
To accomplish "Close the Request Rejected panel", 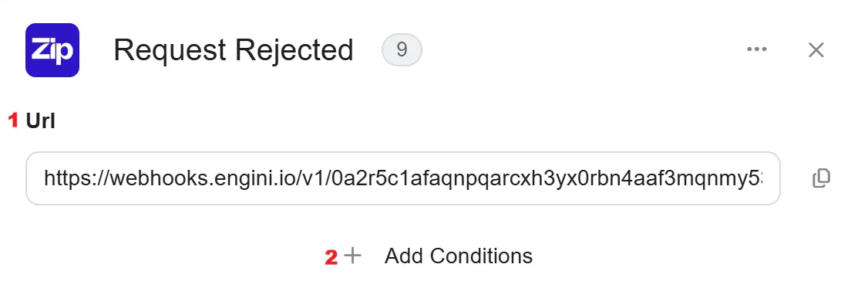I will (816, 50).
